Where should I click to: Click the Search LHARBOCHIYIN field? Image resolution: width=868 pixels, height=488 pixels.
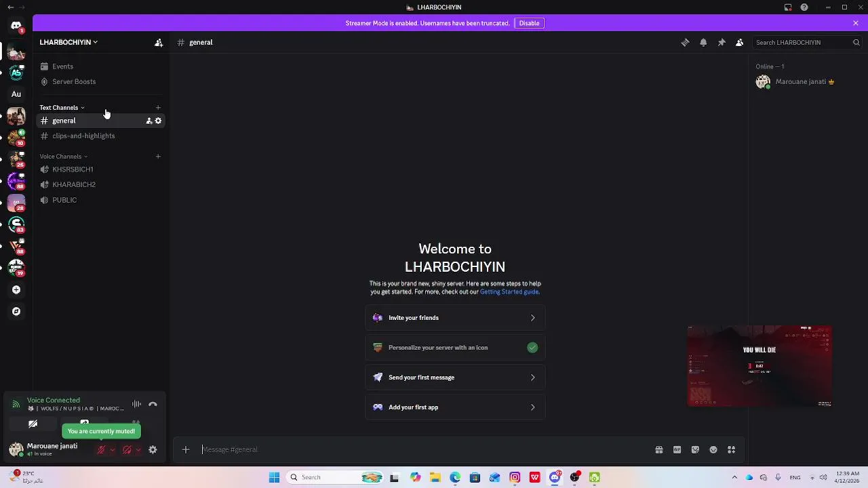(x=807, y=42)
